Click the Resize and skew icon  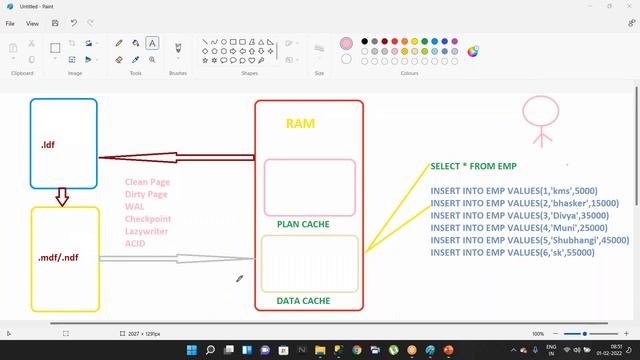(x=72, y=60)
